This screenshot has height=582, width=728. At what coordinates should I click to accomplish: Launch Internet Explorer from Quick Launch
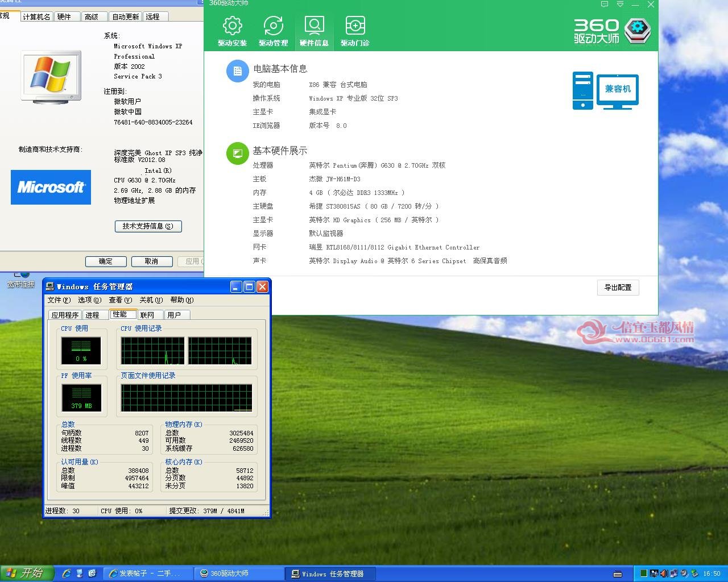67,573
